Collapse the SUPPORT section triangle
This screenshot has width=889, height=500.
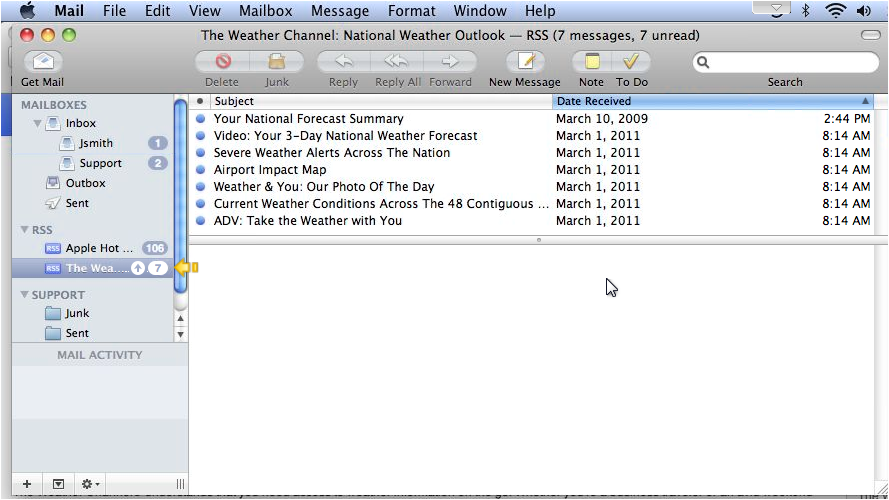[24, 295]
